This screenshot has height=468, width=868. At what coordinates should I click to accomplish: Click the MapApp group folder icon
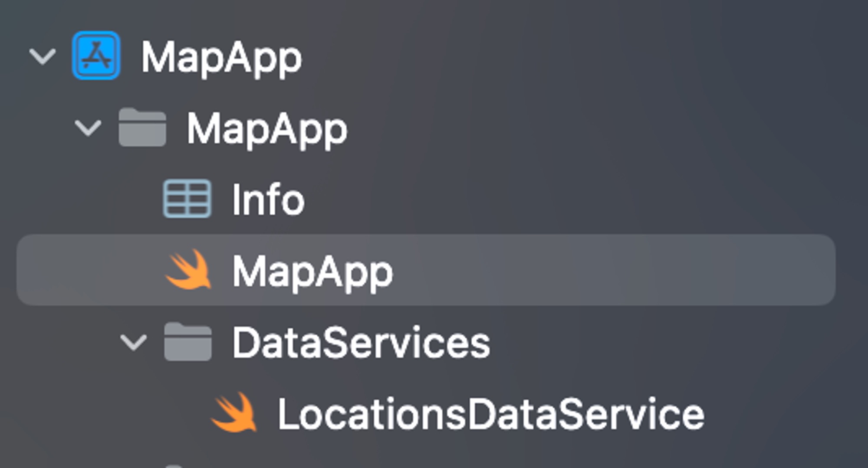point(142,128)
